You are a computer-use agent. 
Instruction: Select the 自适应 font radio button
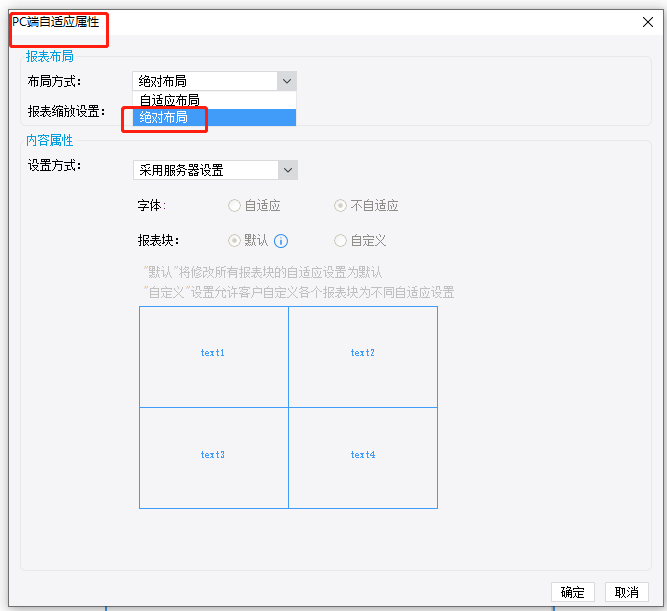[234, 206]
